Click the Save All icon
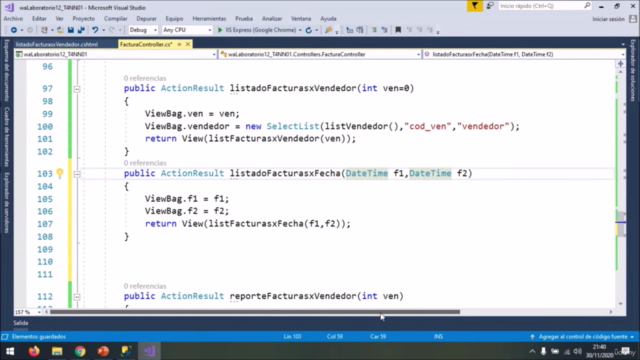Screen dimensions: 640x360 (81, 30)
